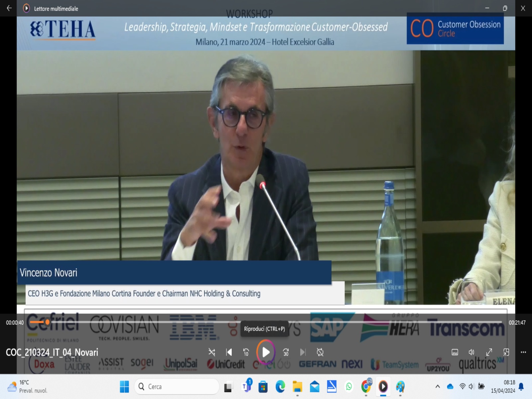
Task: Enter full screen mode
Action: pyautogui.click(x=489, y=352)
